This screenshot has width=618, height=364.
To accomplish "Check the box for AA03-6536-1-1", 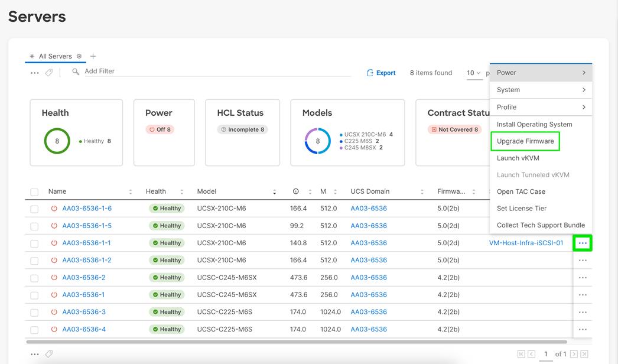I will pos(34,243).
